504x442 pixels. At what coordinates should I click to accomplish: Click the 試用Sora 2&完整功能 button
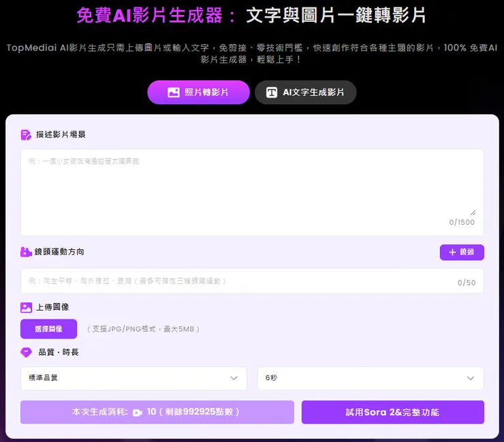[393, 412]
